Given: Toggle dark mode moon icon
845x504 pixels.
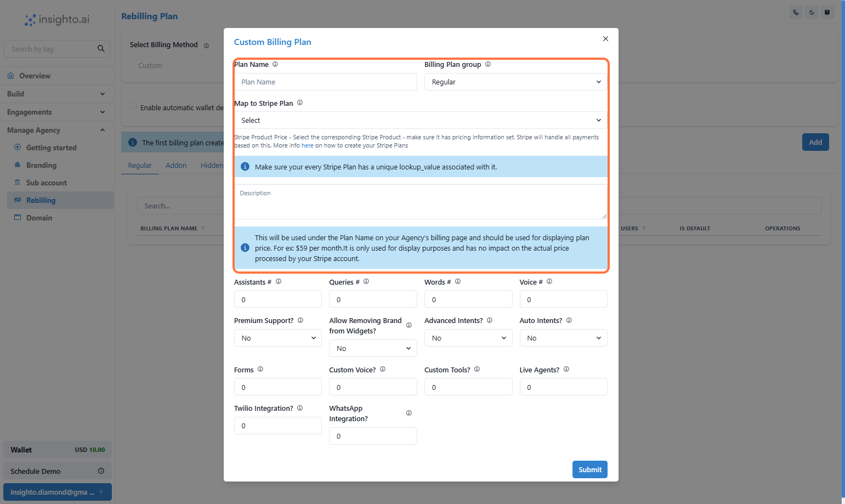Looking at the screenshot, I should pos(812,12).
